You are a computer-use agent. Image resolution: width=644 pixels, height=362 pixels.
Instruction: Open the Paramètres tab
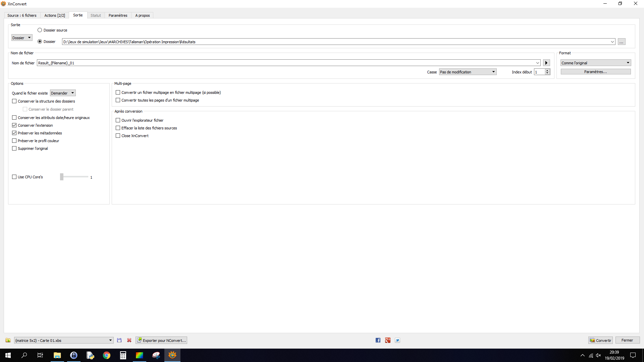click(x=118, y=15)
